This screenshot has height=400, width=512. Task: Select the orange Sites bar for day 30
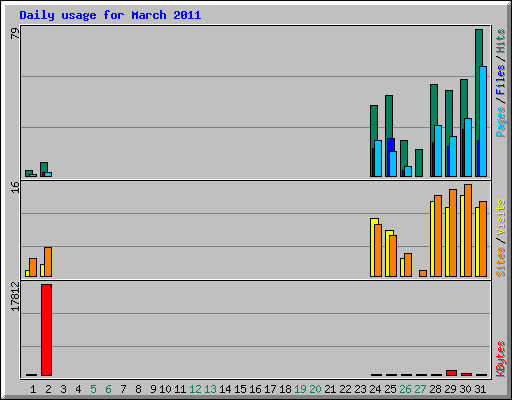pos(468,230)
